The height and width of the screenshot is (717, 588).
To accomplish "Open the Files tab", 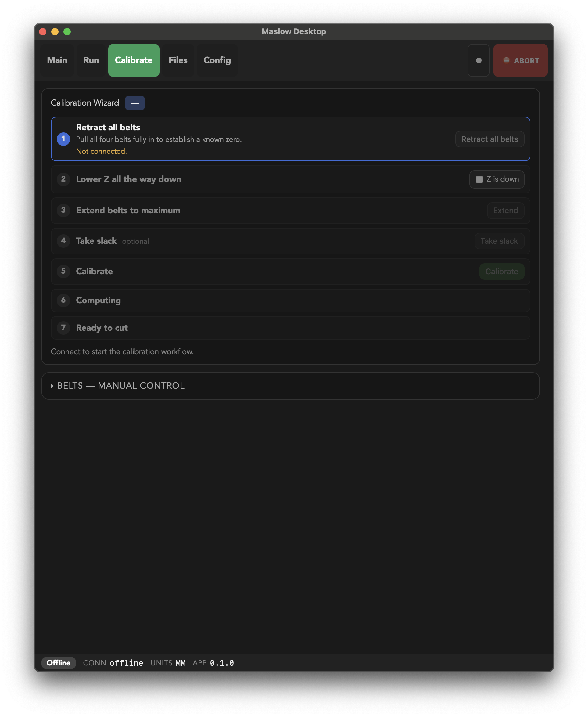I will [178, 60].
